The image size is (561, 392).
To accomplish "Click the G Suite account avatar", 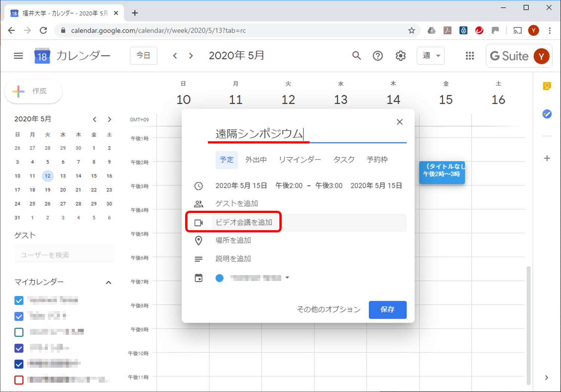I will (x=541, y=56).
